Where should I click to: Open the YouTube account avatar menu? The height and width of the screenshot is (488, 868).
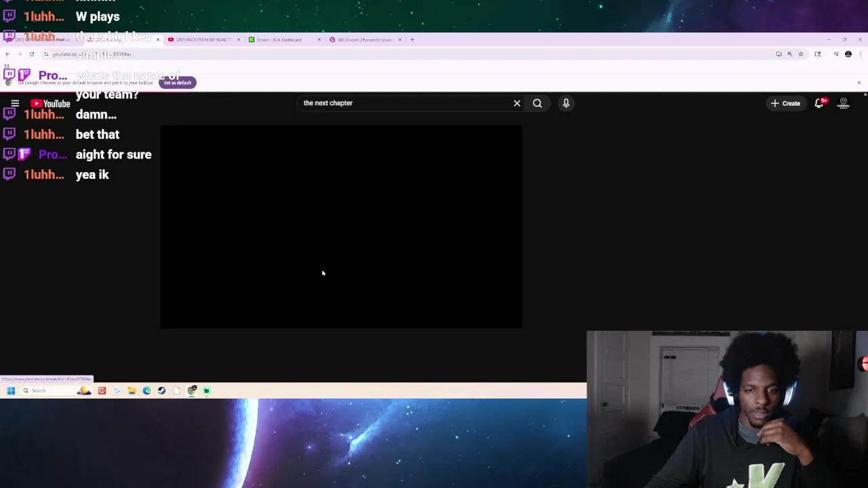click(844, 103)
